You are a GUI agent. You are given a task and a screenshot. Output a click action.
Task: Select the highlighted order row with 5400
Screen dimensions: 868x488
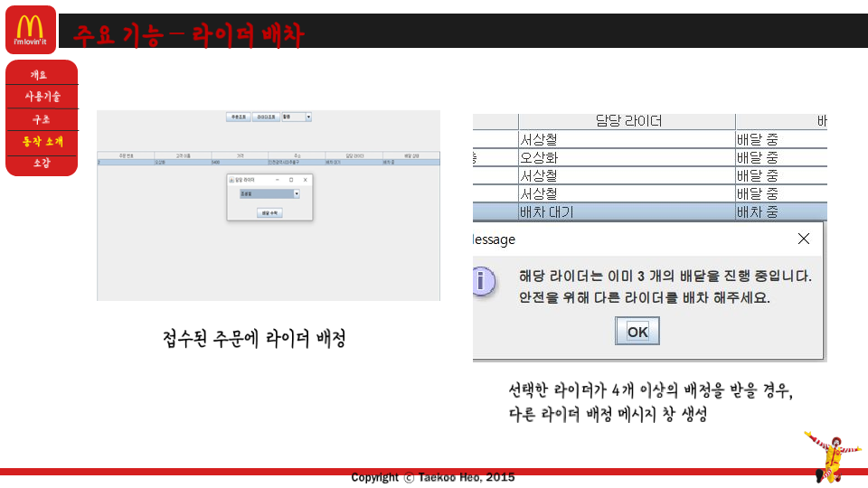(x=269, y=162)
